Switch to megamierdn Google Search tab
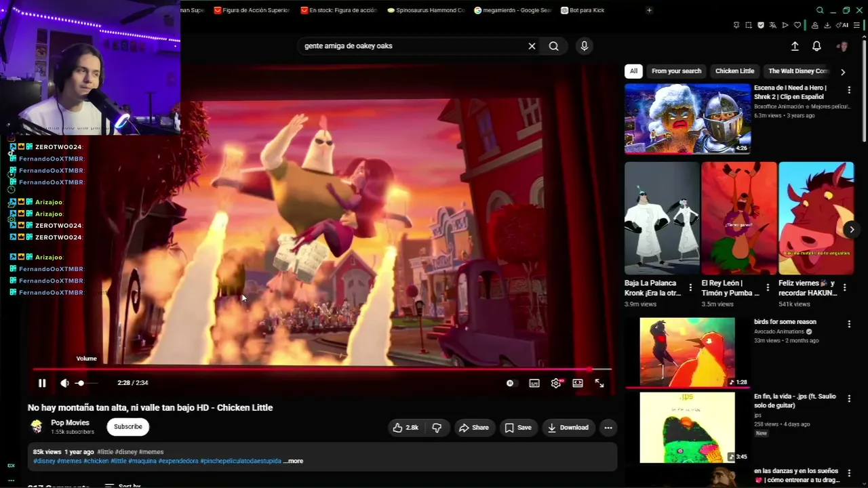Viewport: 868px width, 488px height. 512,10
